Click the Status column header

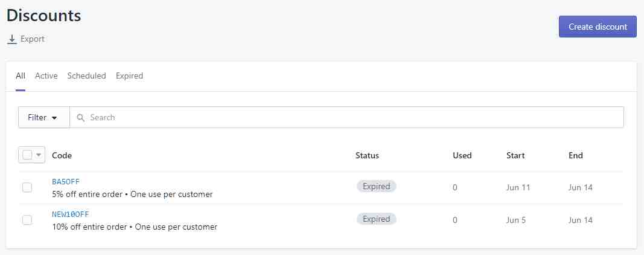pos(367,155)
